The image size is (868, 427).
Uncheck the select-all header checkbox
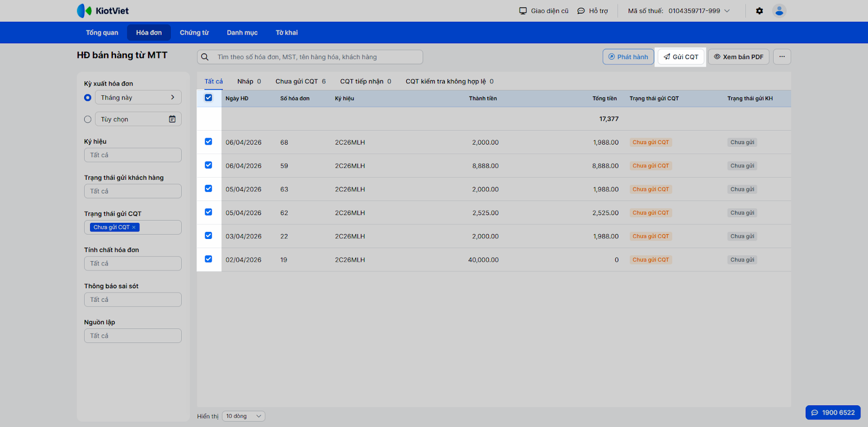(x=208, y=98)
